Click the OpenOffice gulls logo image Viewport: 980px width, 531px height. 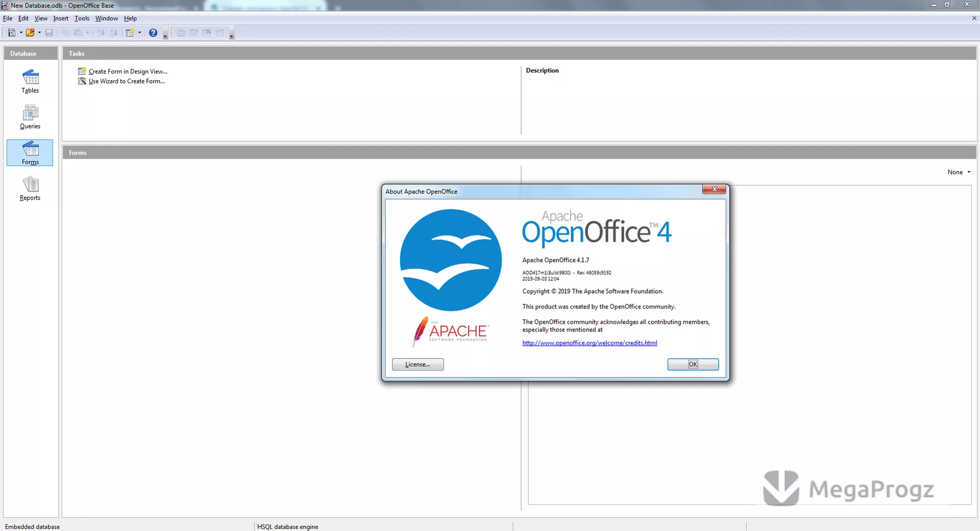point(451,260)
